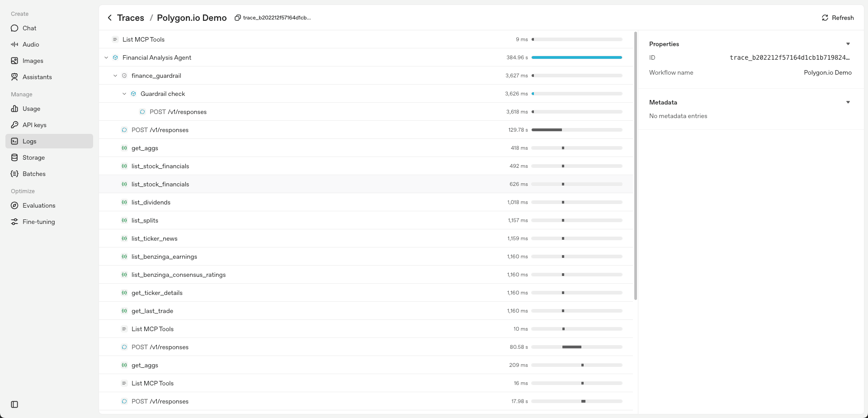Collapse the Guardrail check span
868x418 pixels.
click(x=124, y=94)
